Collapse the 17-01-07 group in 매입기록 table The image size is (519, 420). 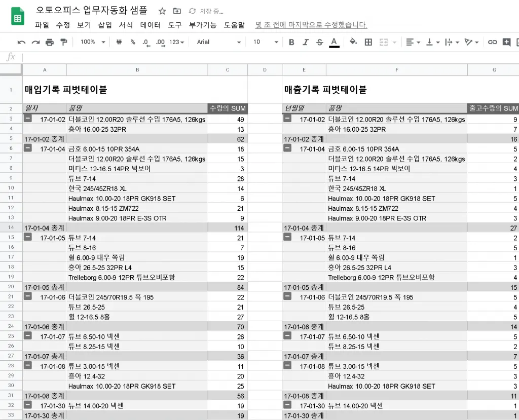click(28, 335)
